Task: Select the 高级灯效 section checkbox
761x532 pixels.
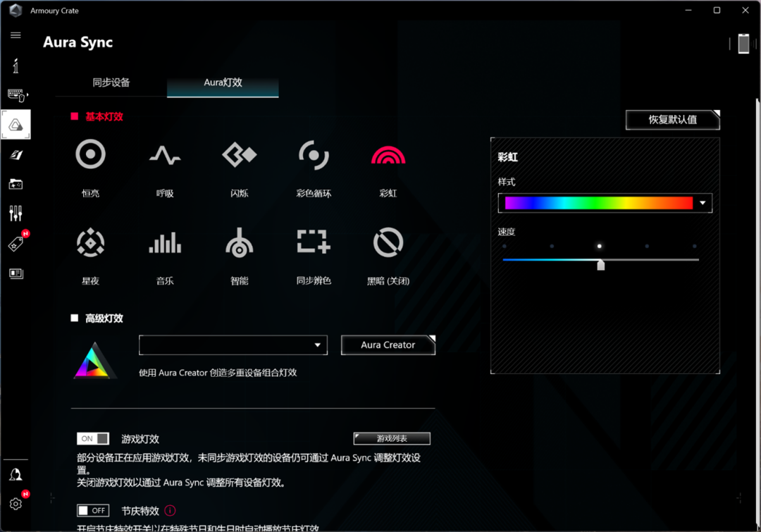Action: click(74, 318)
